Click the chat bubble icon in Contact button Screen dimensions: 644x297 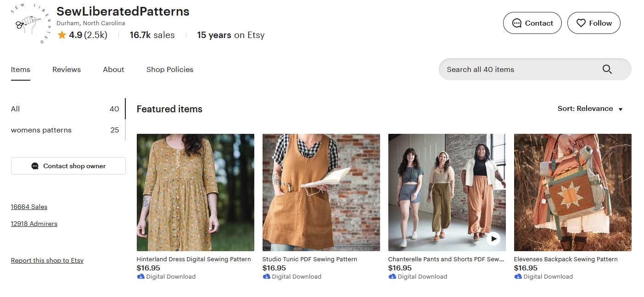(x=517, y=23)
